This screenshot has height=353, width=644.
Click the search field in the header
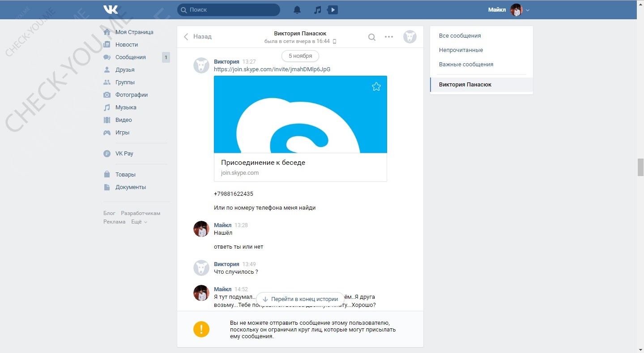coord(229,9)
